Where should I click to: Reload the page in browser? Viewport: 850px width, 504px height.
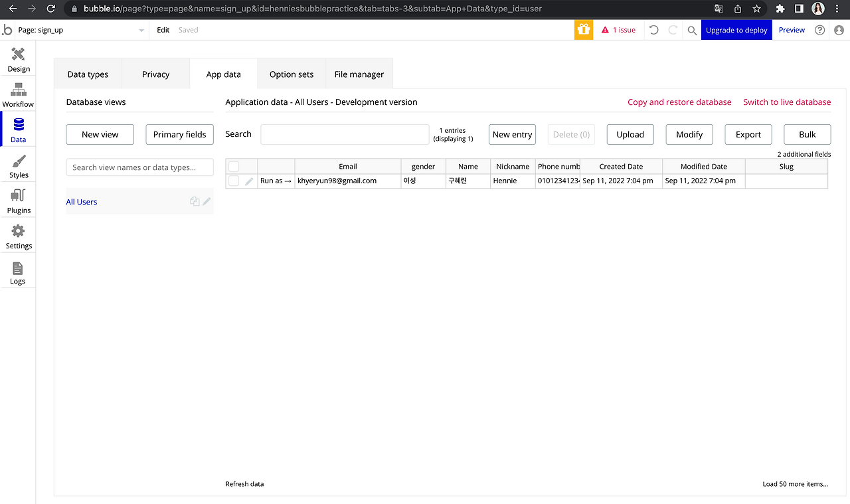[x=51, y=9]
